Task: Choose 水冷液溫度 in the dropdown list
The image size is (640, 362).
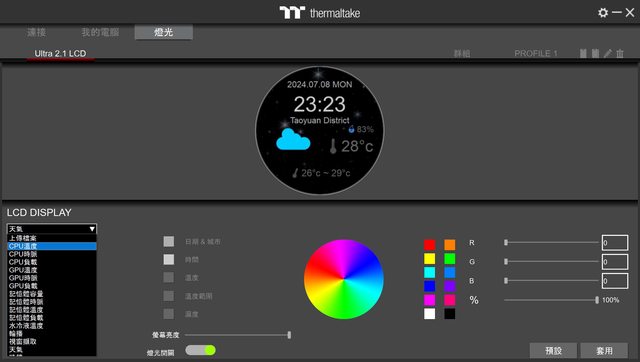Action: pyautogui.click(x=52, y=326)
